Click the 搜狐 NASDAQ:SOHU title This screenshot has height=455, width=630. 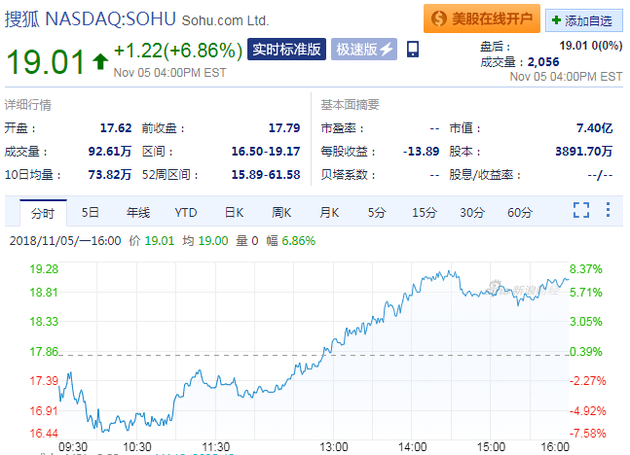click(x=90, y=19)
